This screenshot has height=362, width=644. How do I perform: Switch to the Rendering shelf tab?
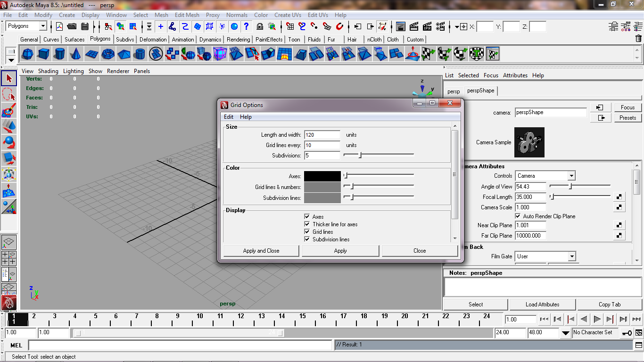[238, 40]
